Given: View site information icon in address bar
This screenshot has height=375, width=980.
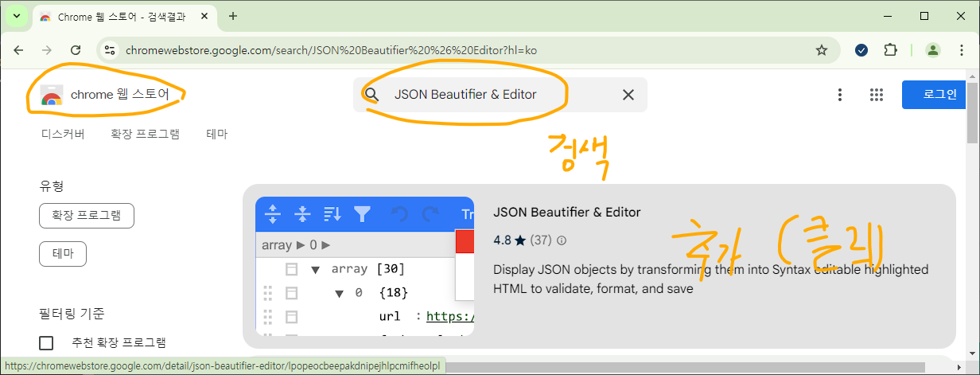Looking at the screenshot, I should coord(111,50).
